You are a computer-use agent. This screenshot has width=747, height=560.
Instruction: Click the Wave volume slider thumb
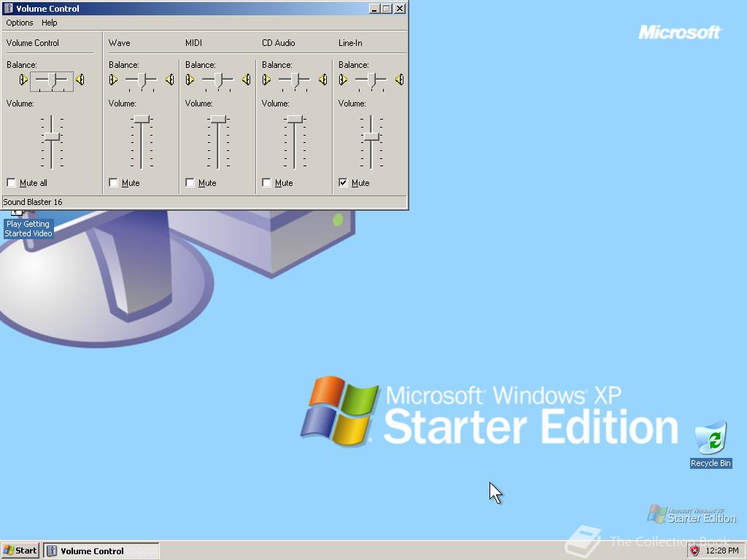[142, 120]
